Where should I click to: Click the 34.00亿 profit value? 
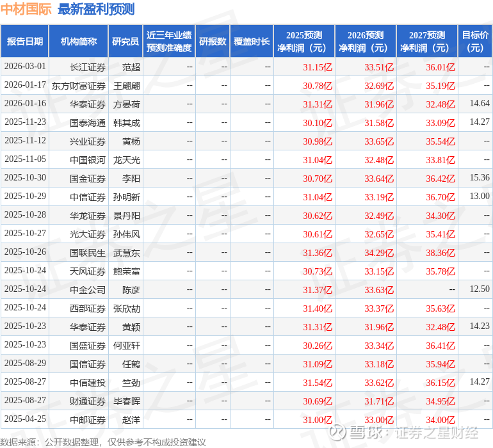(x=440, y=420)
